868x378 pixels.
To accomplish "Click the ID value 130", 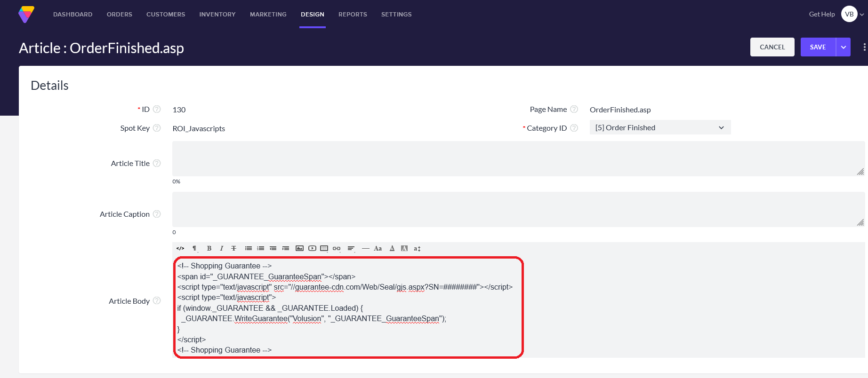I will 179,110.
